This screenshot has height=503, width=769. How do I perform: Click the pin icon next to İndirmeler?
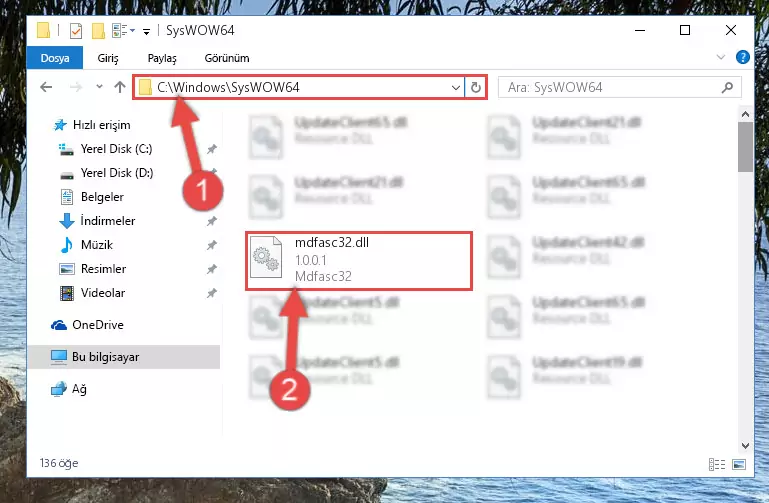211,221
